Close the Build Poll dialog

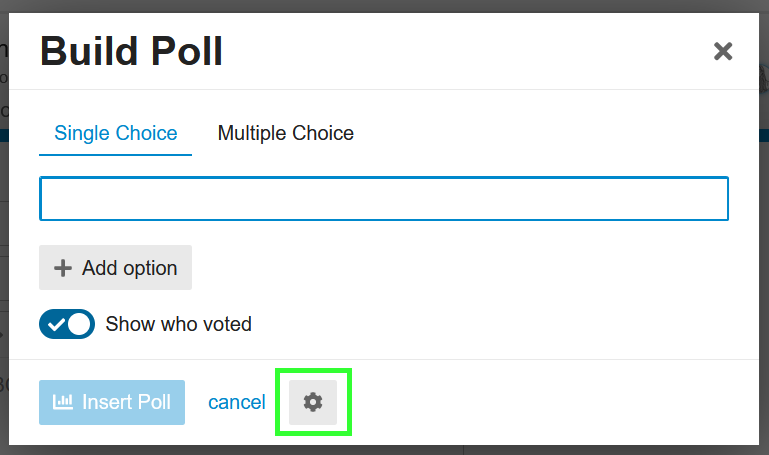tap(722, 51)
